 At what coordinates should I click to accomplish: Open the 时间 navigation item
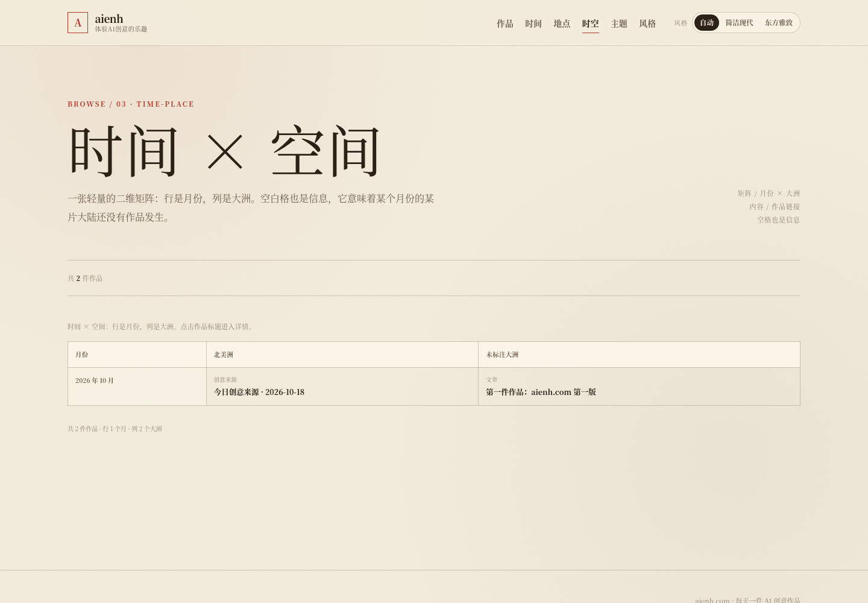533,24
